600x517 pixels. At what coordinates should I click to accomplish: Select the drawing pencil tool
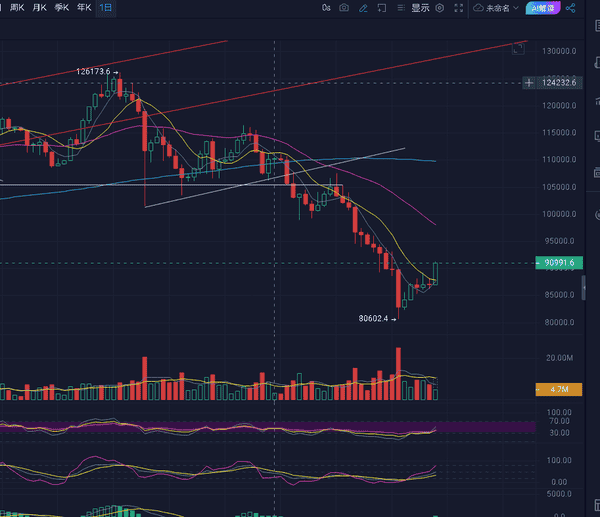[x=364, y=7]
